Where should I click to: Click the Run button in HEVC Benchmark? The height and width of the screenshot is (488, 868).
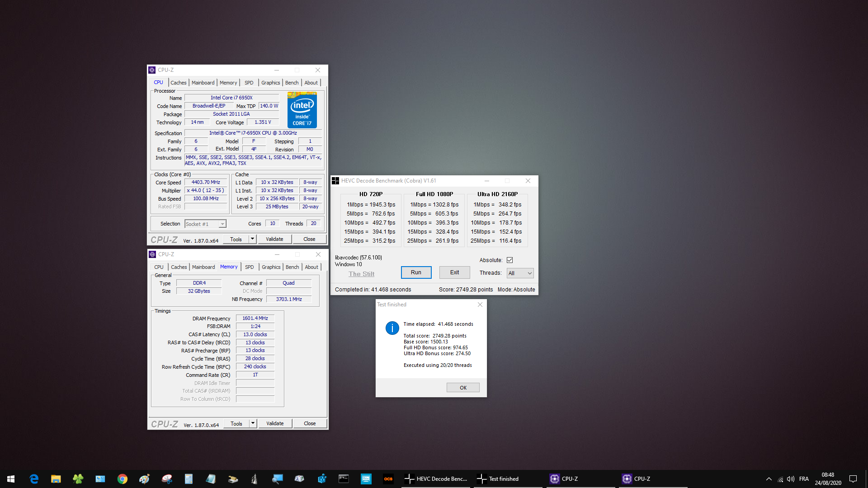coord(416,272)
